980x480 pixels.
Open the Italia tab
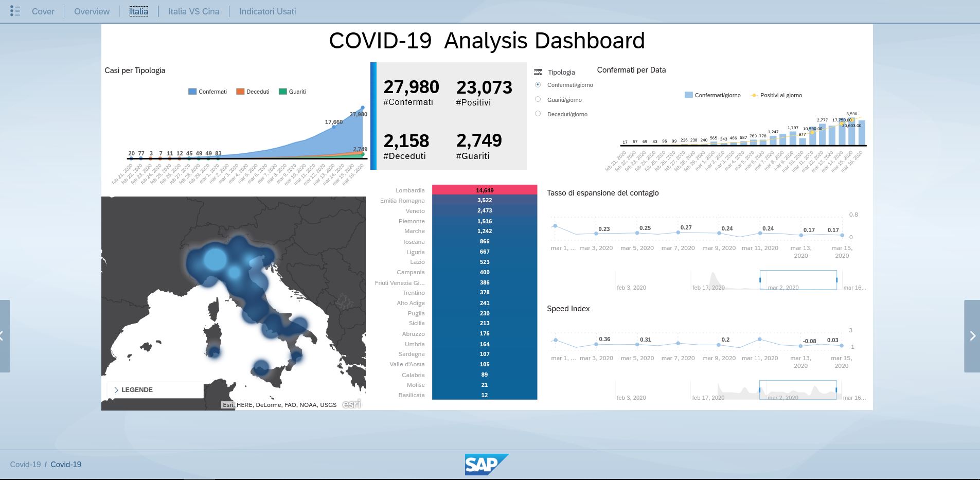click(139, 11)
